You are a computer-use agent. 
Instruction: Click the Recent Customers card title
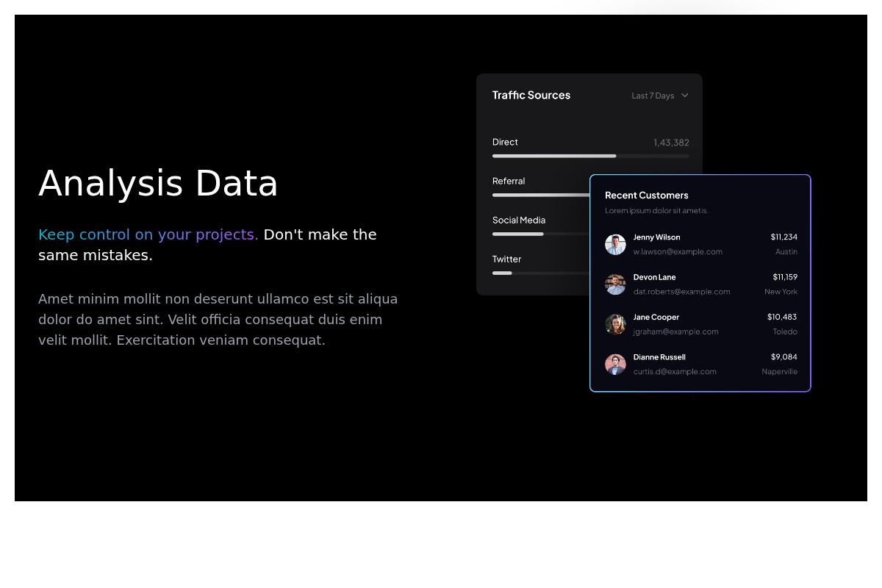coord(646,196)
